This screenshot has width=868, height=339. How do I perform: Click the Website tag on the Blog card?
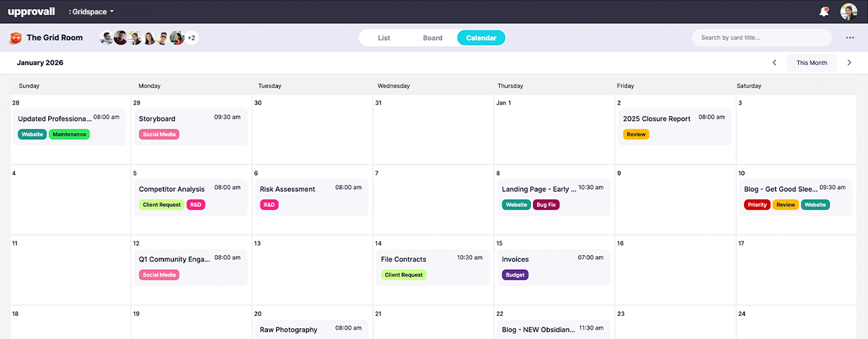coord(815,205)
